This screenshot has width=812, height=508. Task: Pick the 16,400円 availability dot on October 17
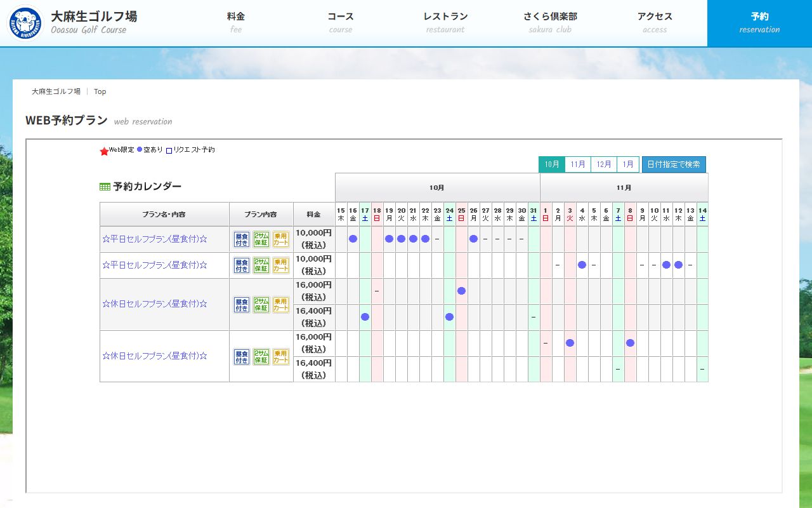click(x=365, y=317)
